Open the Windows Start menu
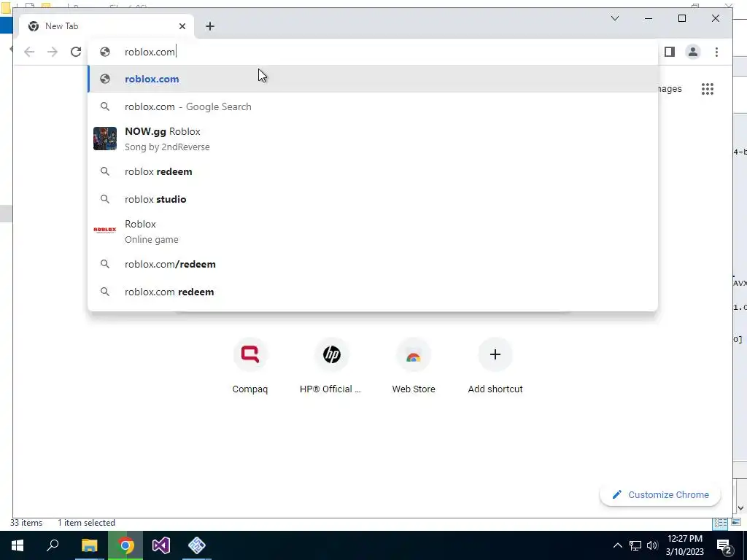Image resolution: width=747 pixels, height=560 pixels. [18, 545]
